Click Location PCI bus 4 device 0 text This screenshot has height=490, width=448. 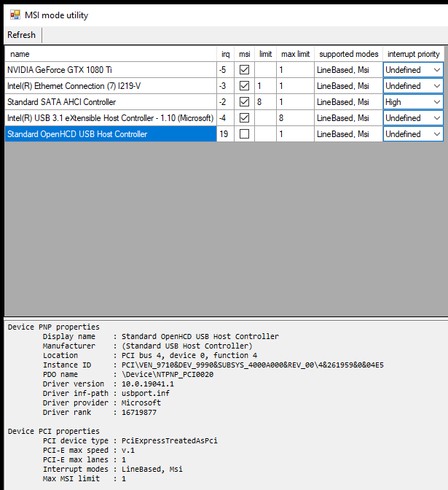(x=189, y=355)
